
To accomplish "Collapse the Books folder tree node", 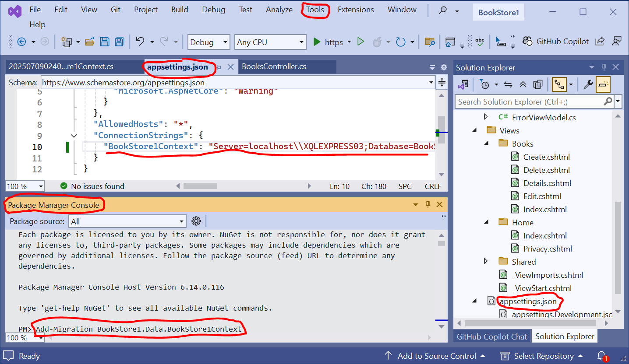I will 486,143.
